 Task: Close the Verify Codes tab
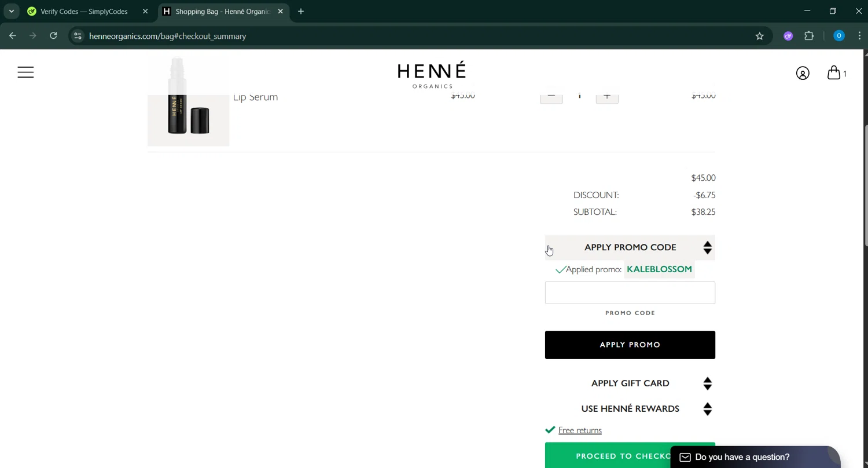(145, 11)
